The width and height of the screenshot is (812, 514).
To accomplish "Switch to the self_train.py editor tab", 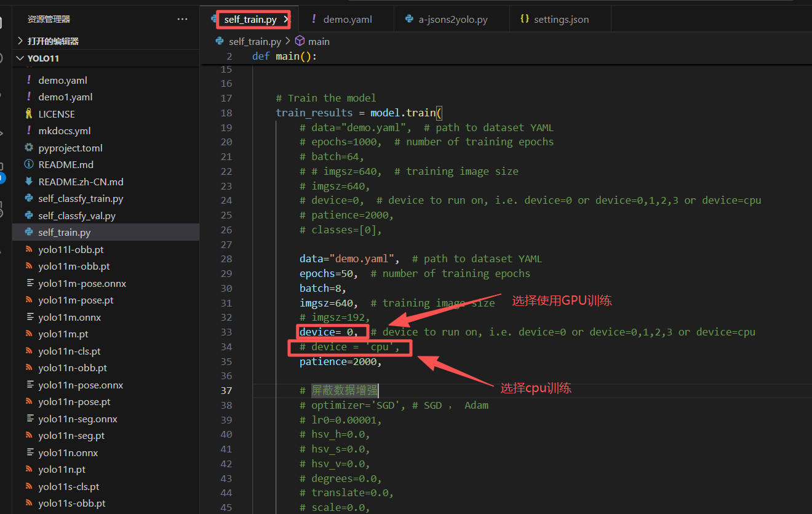I will (x=250, y=19).
